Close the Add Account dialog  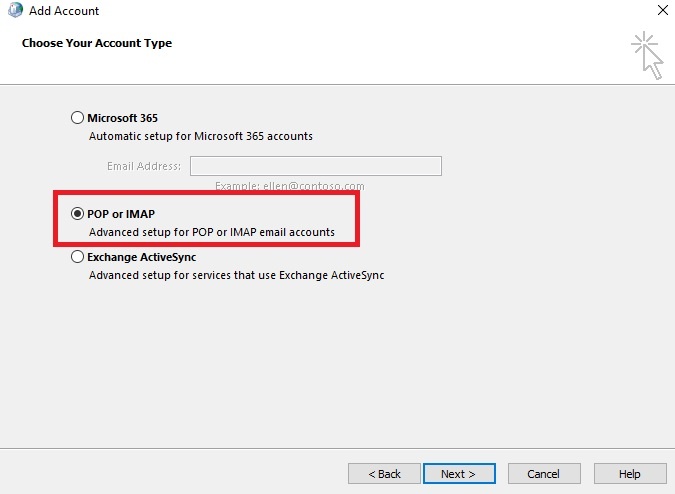click(663, 10)
